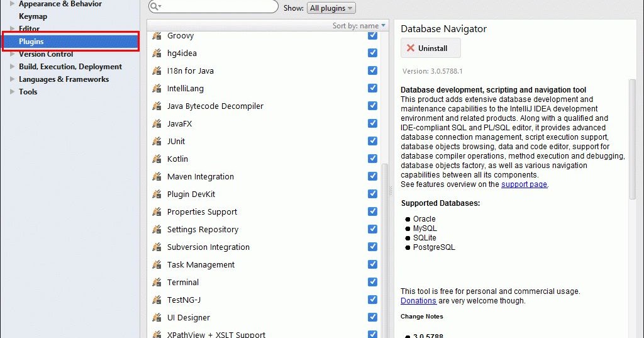Image resolution: width=644 pixels, height=338 pixels.
Task: Click the Settings Repository plugin icon
Action: click(157, 230)
